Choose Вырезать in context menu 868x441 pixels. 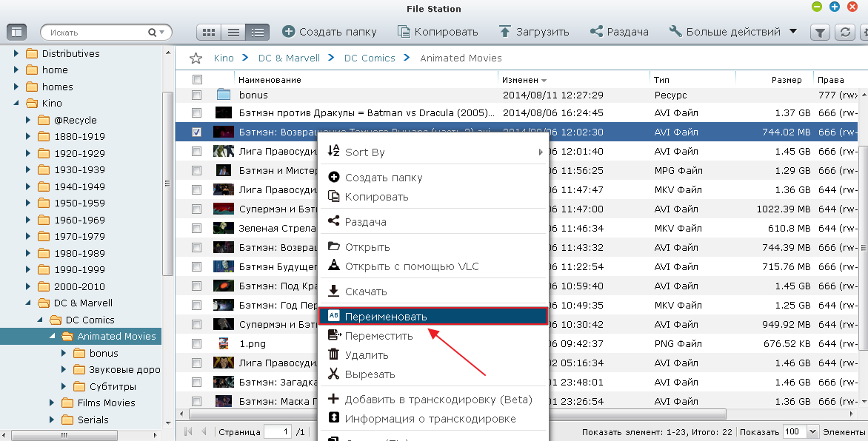click(433, 374)
